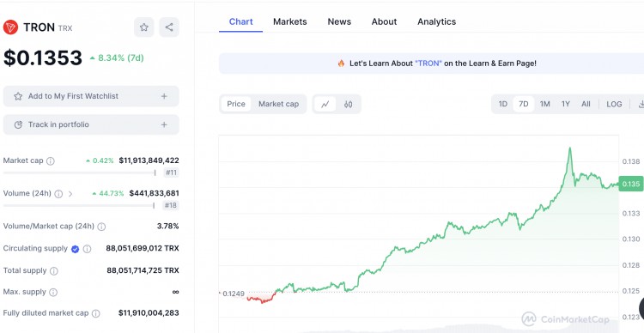Switch to line chart view icon
Screen dimensions: 644x333
(x=325, y=105)
